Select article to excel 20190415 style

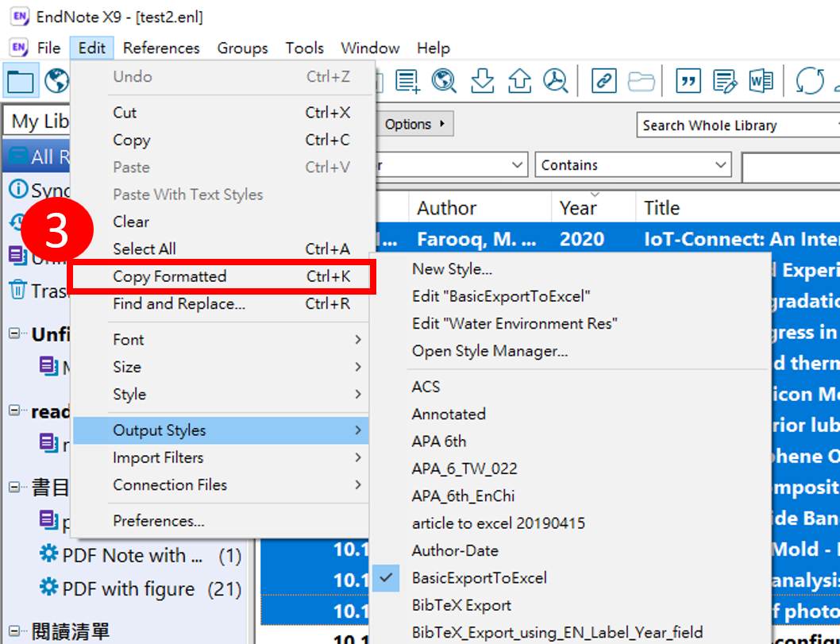(x=571, y=523)
